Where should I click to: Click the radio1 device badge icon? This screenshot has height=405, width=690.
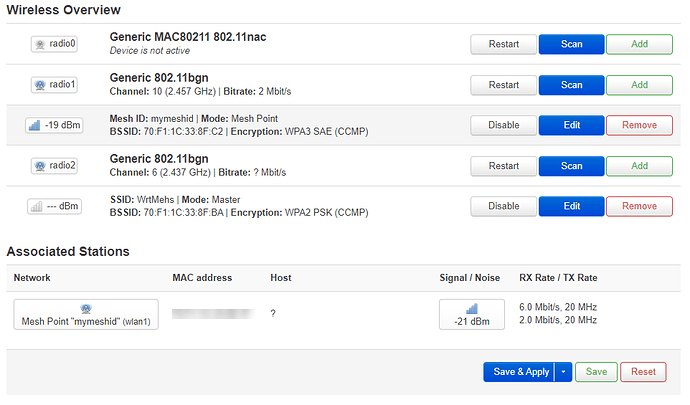point(54,85)
